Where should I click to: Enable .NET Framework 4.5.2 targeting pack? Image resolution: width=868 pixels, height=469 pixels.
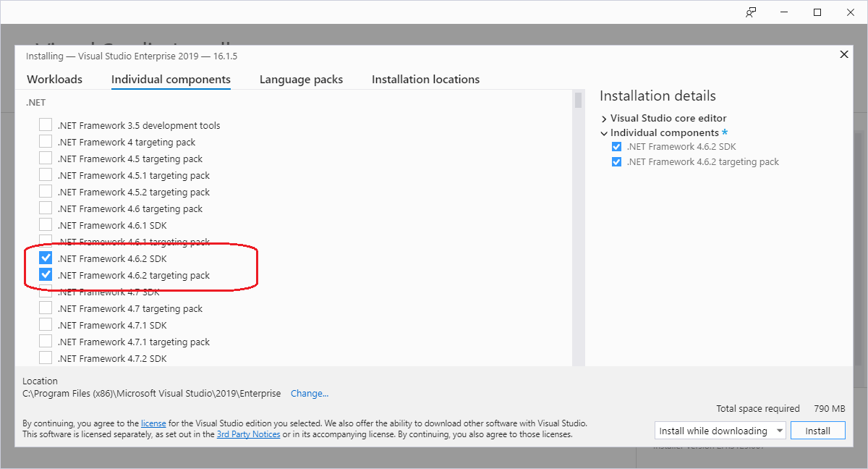tap(46, 191)
